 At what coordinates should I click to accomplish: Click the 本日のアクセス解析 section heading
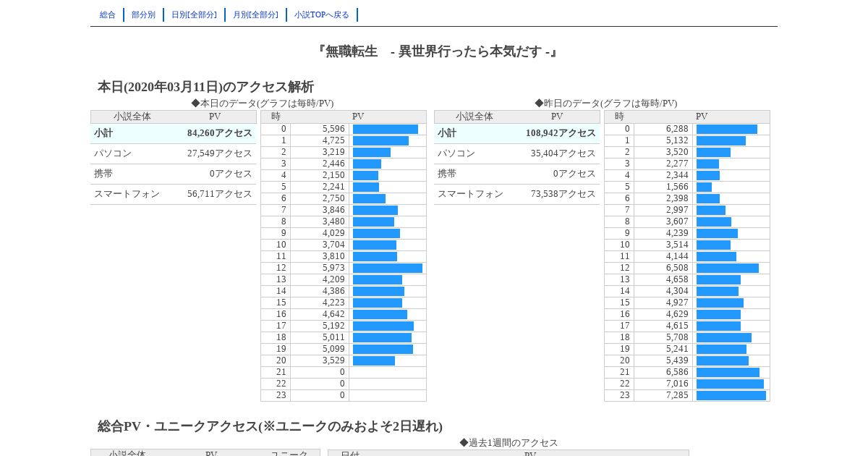click(205, 87)
